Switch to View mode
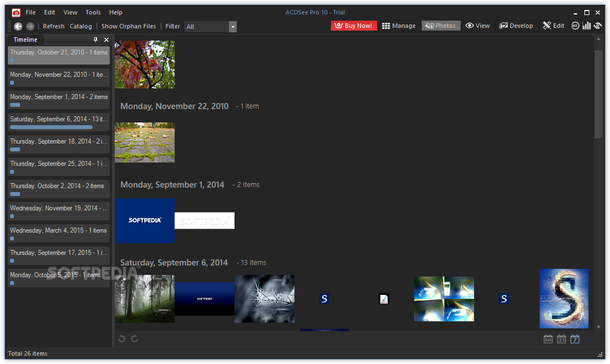 (x=478, y=26)
